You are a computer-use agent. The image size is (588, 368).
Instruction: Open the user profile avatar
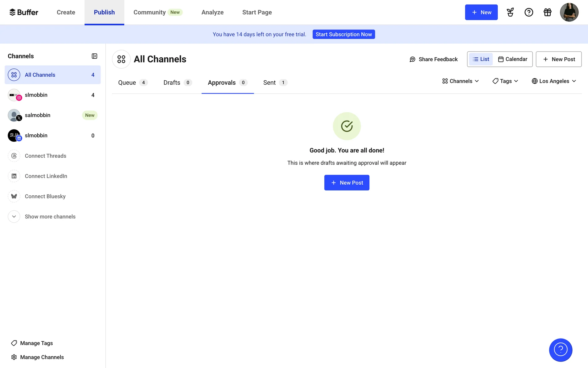569,12
